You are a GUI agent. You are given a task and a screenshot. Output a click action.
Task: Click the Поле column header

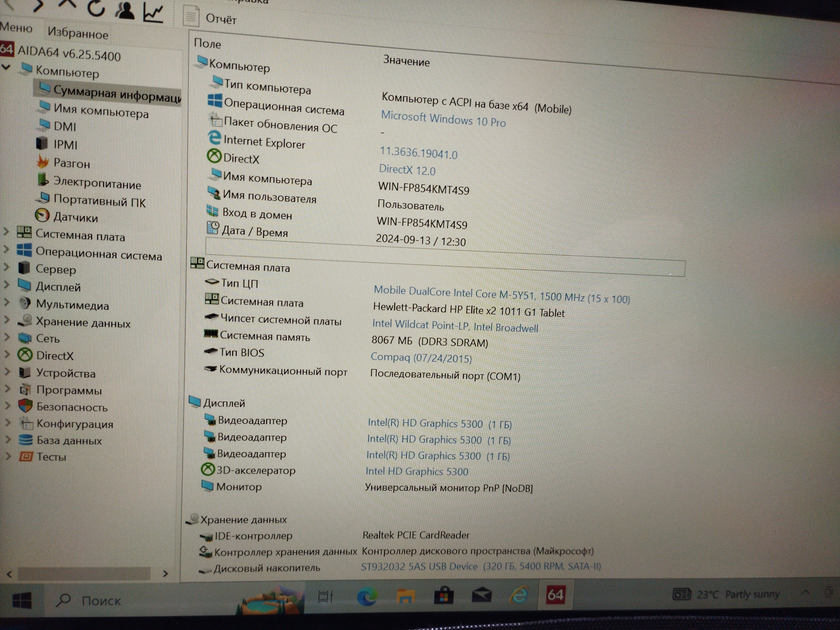tap(207, 44)
